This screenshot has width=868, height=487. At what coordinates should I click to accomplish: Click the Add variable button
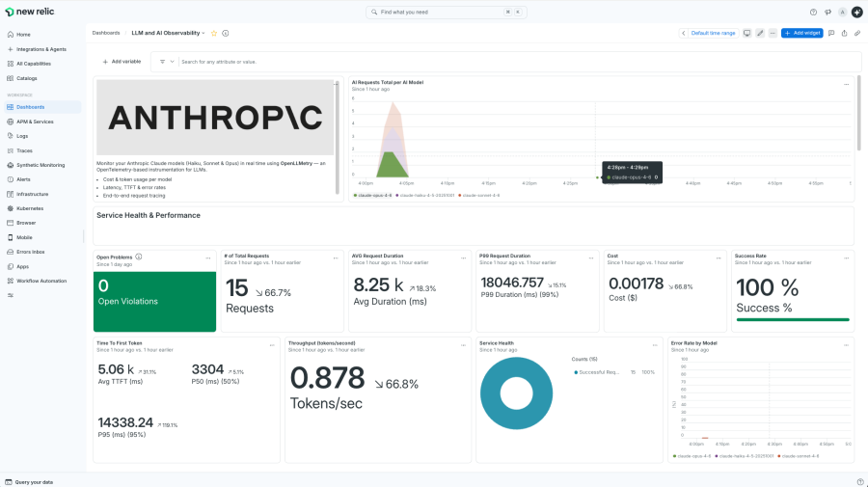[122, 62]
